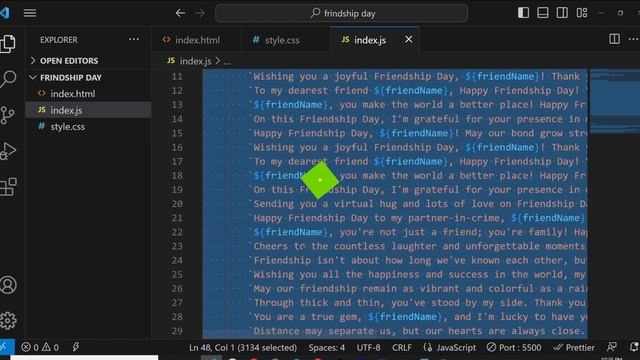Go back with the left arrow
Viewport: 640px width, 360px height.
[x=180, y=13]
